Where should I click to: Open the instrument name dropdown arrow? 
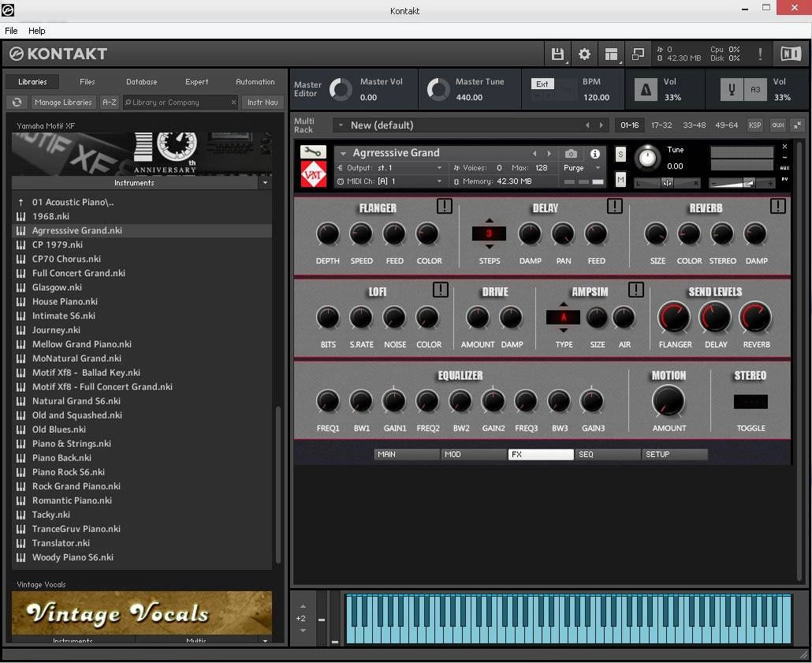point(343,153)
